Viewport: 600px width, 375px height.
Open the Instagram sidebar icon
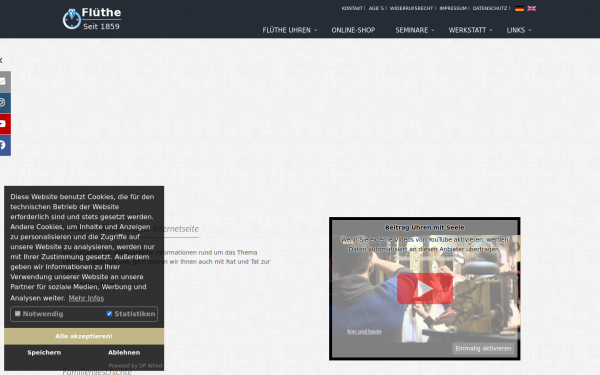click(4, 103)
